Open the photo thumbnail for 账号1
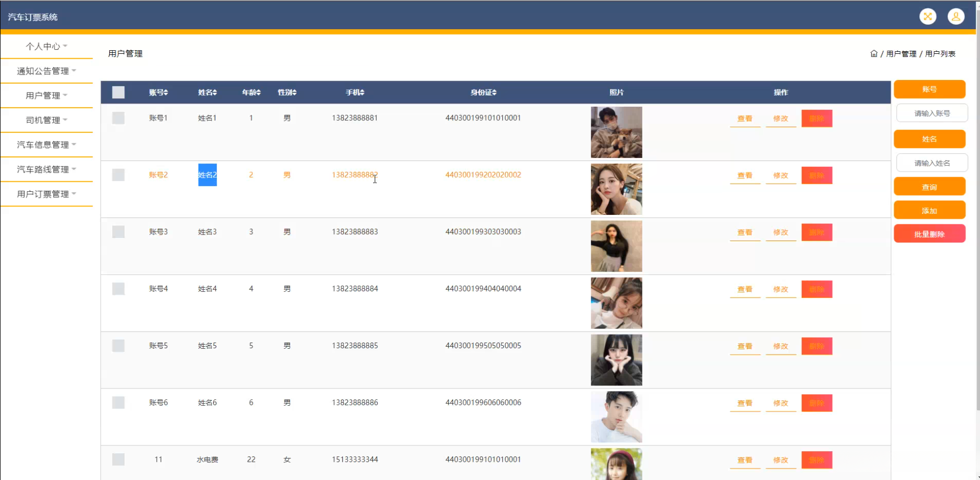This screenshot has width=980, height=480. pos(617,132)
